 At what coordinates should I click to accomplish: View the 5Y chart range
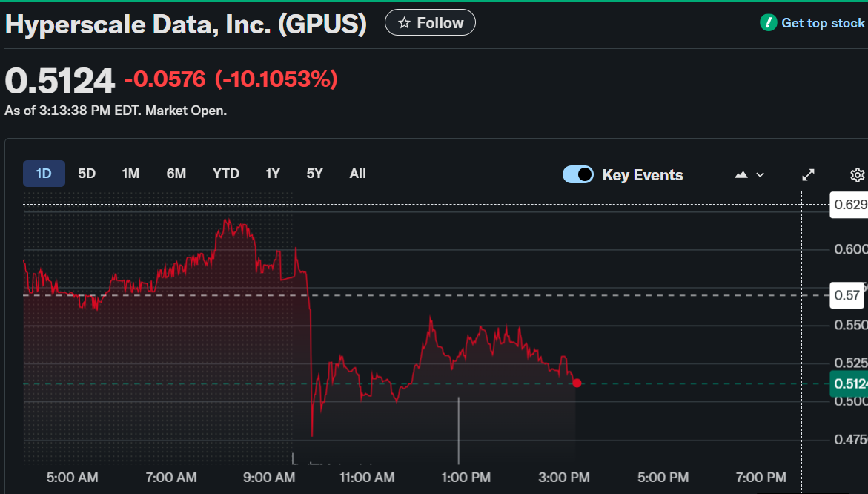pyautogui.click(x=315, y=174)
